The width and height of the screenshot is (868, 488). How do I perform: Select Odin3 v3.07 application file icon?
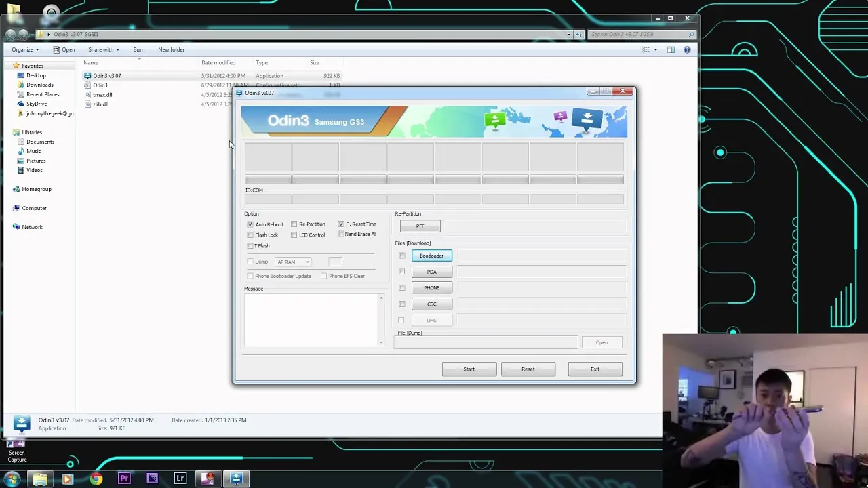pos(87,76)
